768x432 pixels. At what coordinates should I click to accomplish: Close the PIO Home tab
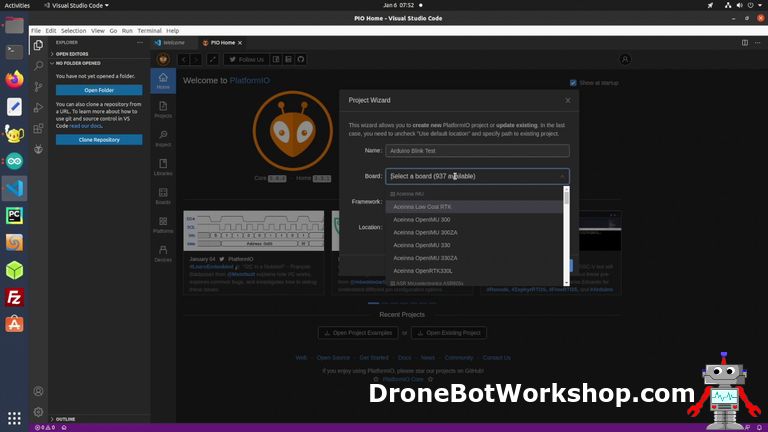pyautogui.click(x=240, y=43)
